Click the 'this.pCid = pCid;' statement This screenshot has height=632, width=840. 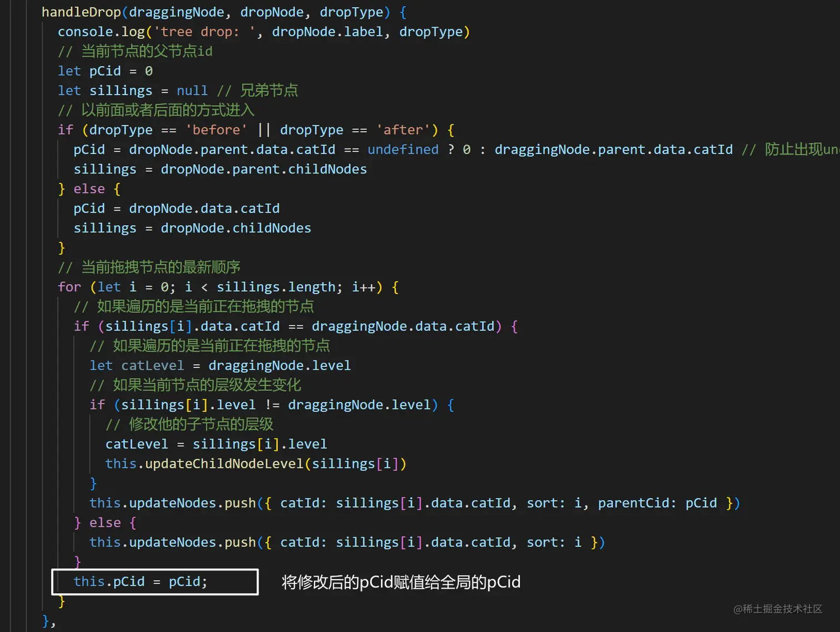(141, 581)
